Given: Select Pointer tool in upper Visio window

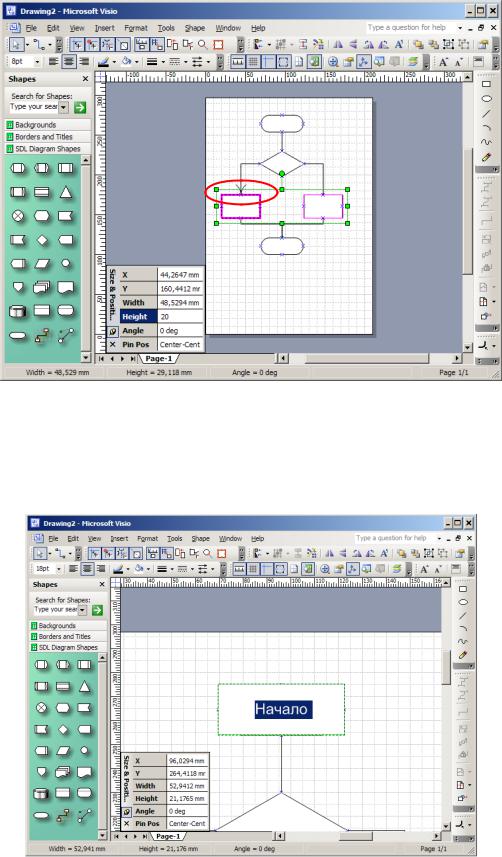Looking at the screenshot, I should coord(16,45).
